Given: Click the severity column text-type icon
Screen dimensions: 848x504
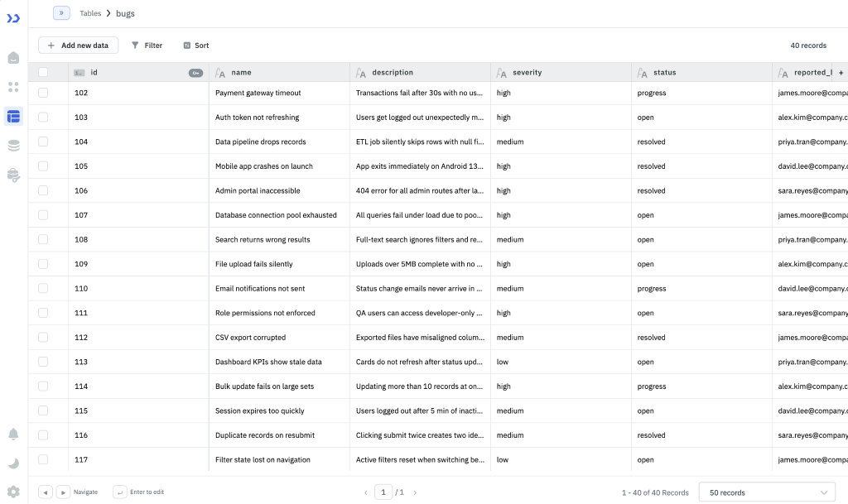Looking at the screenshot, I should coord(501,73).
